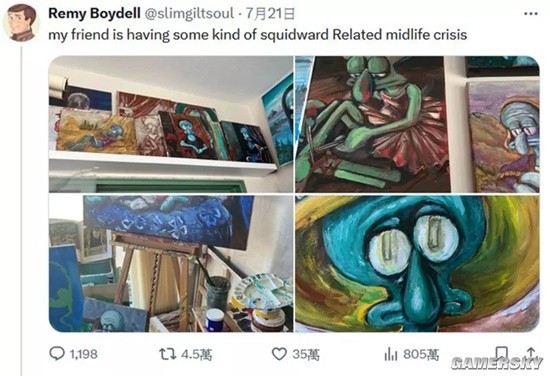
Task: Open top-left photo of paintings on shelf
Action: click(171, 124)
